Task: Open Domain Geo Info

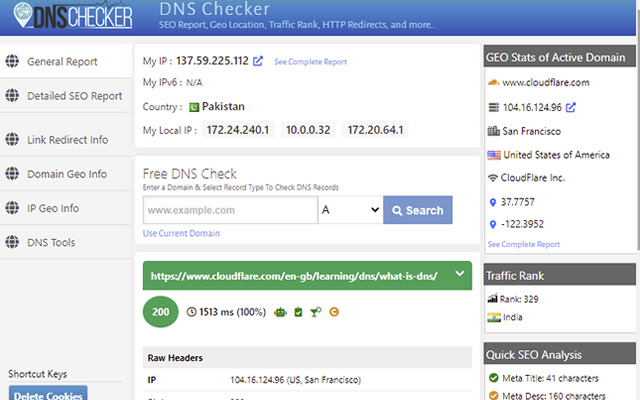Action: (x=67, y=174)
